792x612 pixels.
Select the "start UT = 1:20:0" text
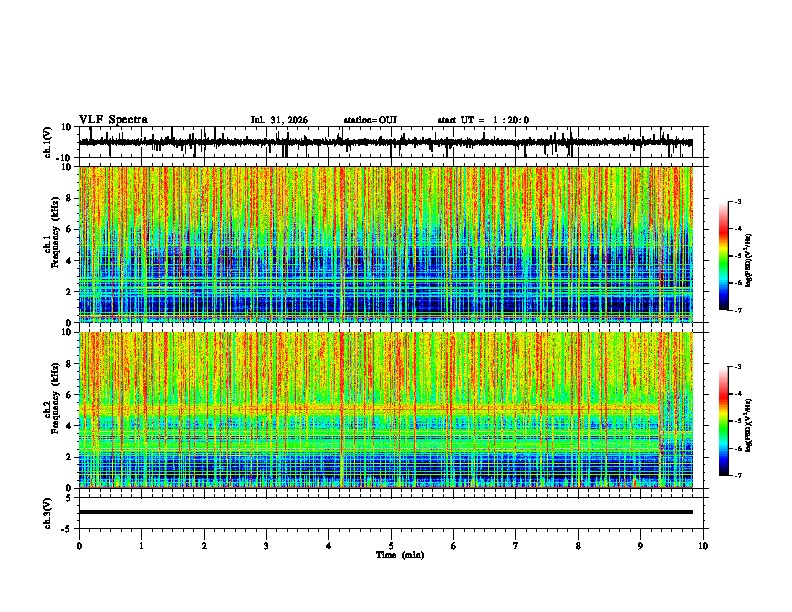click(x=483, y=120)
